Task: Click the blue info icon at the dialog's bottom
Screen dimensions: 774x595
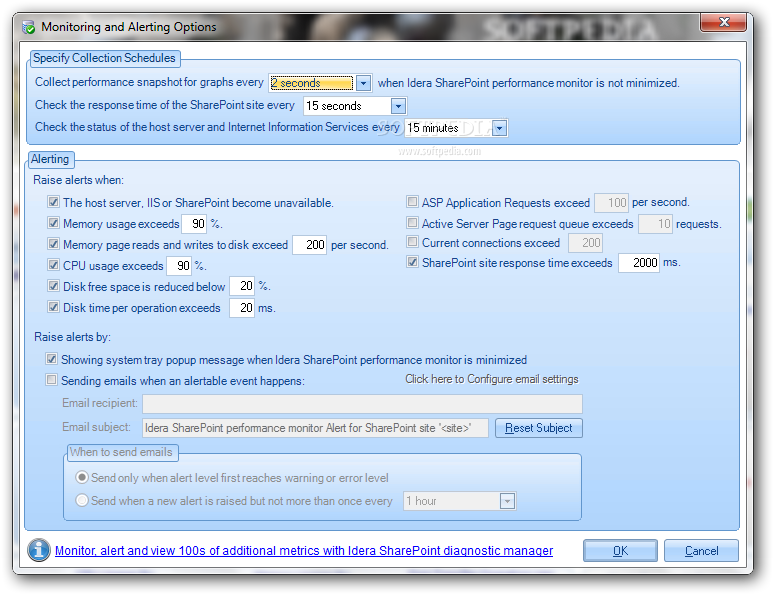Action: coord(39,550)
